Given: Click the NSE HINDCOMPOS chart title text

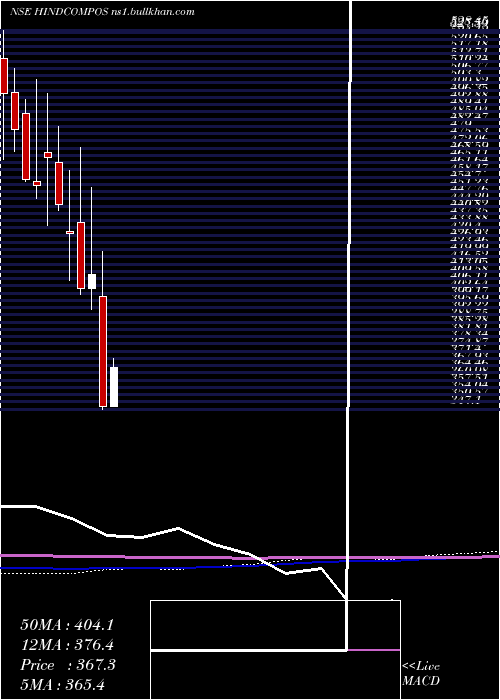Looking at the screenshot, I should (x=102, y=12).
